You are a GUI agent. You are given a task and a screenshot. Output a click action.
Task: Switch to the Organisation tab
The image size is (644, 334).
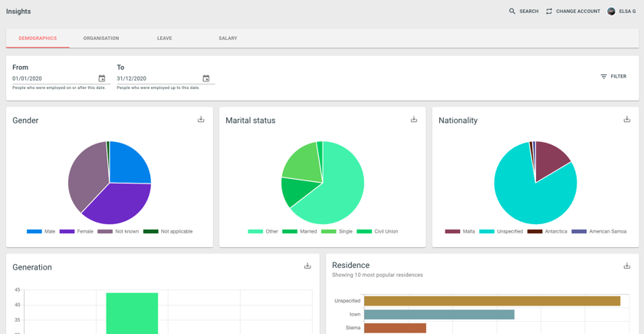[101, 38]
